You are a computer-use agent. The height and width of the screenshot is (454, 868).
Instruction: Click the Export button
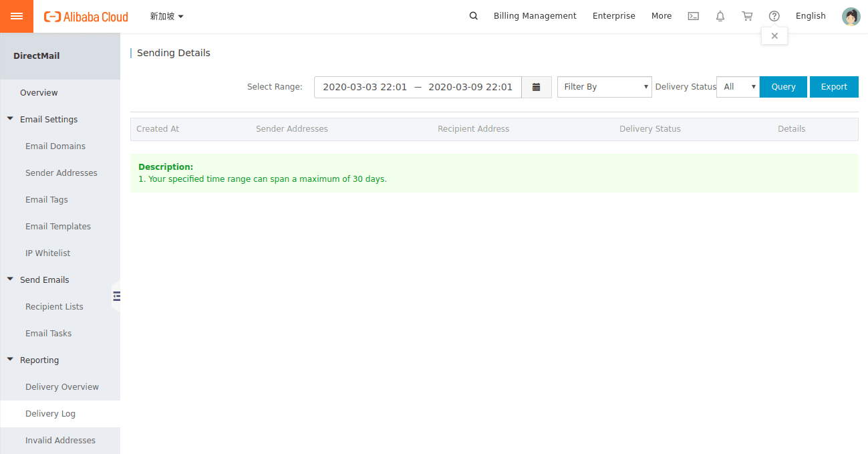834,87
